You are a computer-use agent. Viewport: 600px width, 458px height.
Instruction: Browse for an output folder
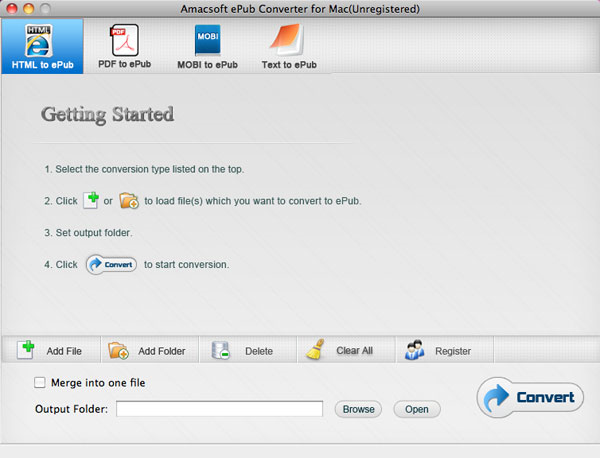point(358,409)
